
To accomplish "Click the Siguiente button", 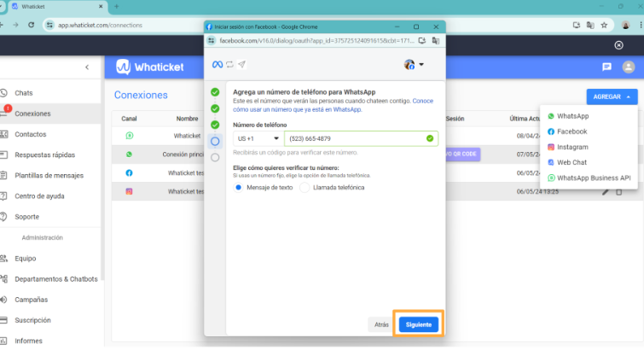I will (419, 324).
